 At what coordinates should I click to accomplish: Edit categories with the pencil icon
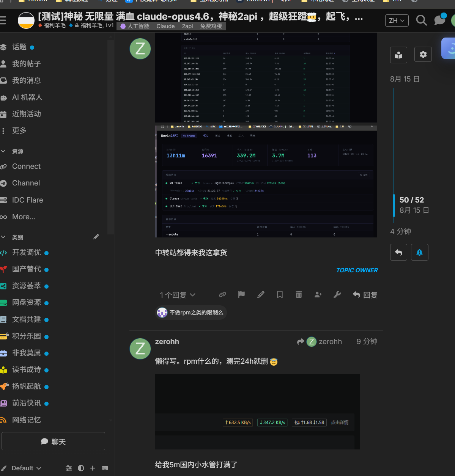pos(96,237)
